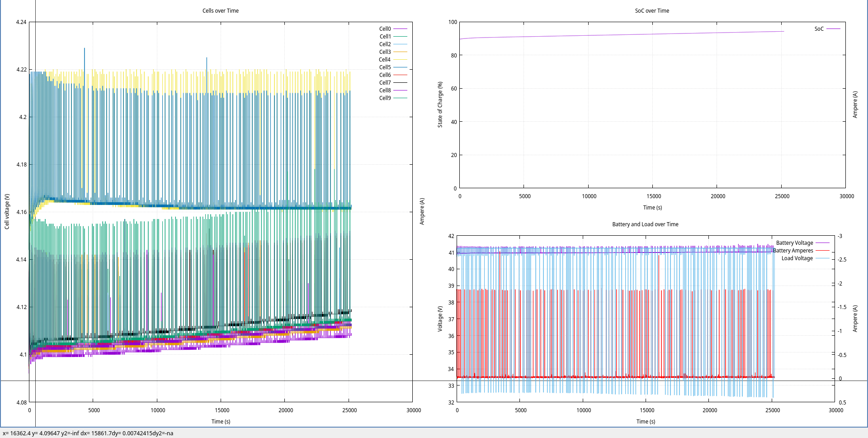Click the 4.24 tick on Cells y-axis
Screen dimensions: 868x438
(x=21, y=22)
